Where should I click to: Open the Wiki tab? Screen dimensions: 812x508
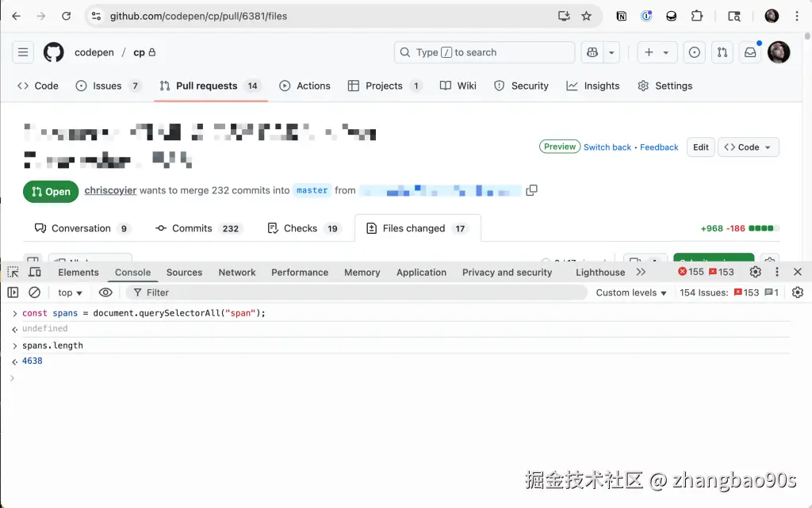pos(458,86)
